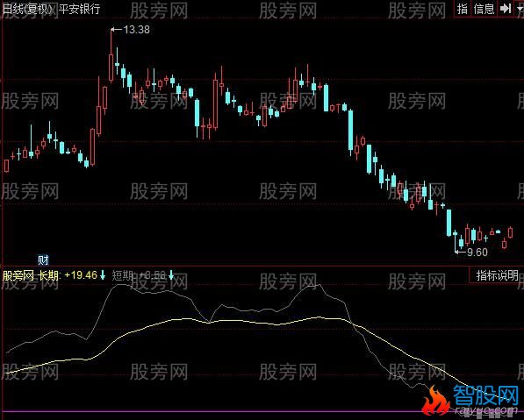524x420 pixels.
Task: Click the 9.60 low price label
Action: click(477, 253)
